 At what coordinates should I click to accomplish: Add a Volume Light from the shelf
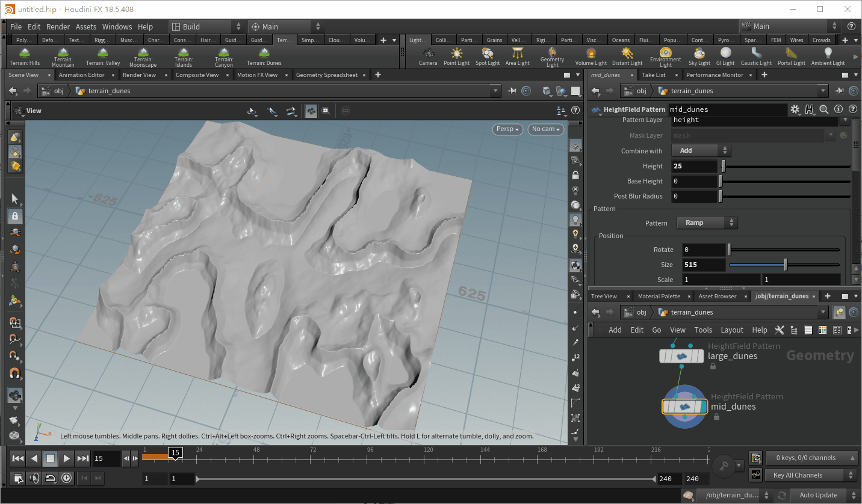(x=591, y=57)
